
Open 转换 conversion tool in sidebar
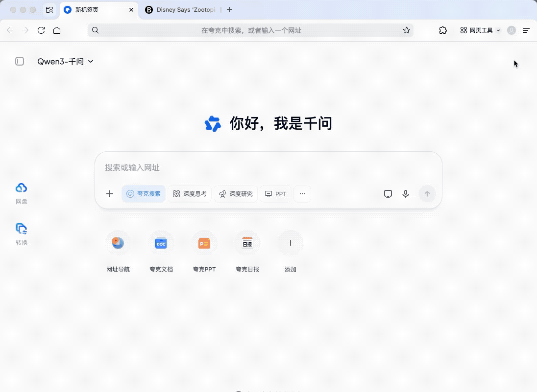[x=22, y=233]
